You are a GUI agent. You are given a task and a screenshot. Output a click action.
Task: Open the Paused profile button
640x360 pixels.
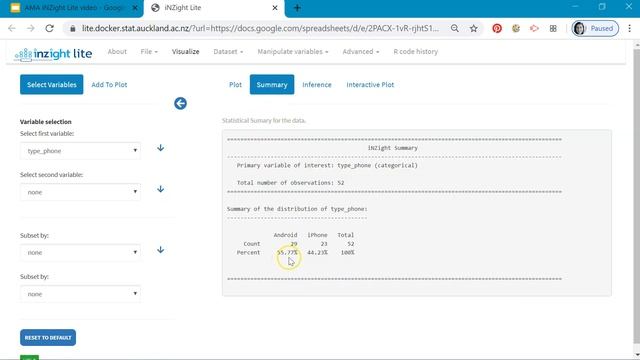(595, 28)
